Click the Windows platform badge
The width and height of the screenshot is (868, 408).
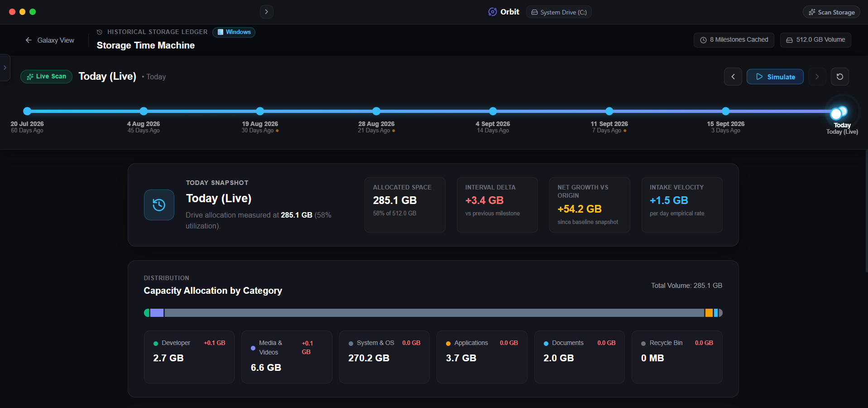(x=234, y=32)
